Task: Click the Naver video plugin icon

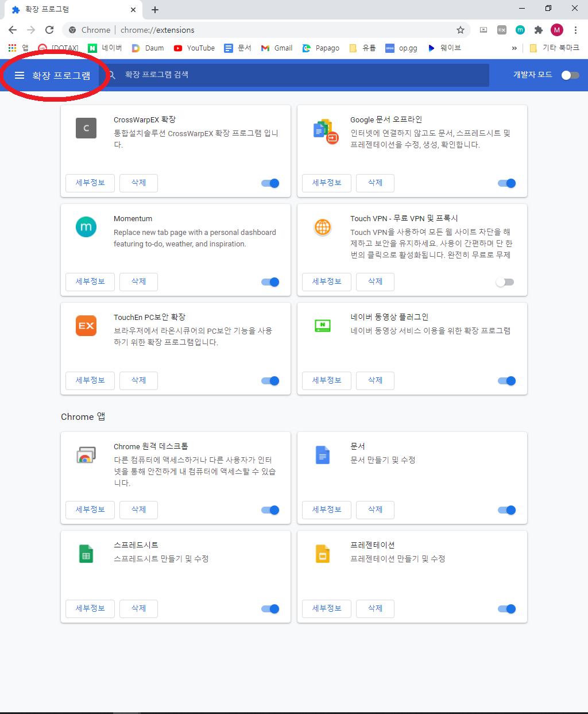Action: [323, 326]
